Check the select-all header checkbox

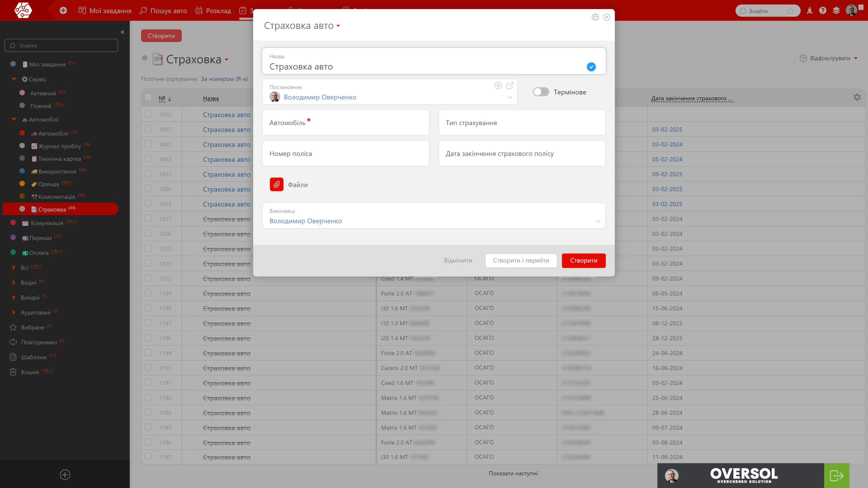[x=148, y=97]
